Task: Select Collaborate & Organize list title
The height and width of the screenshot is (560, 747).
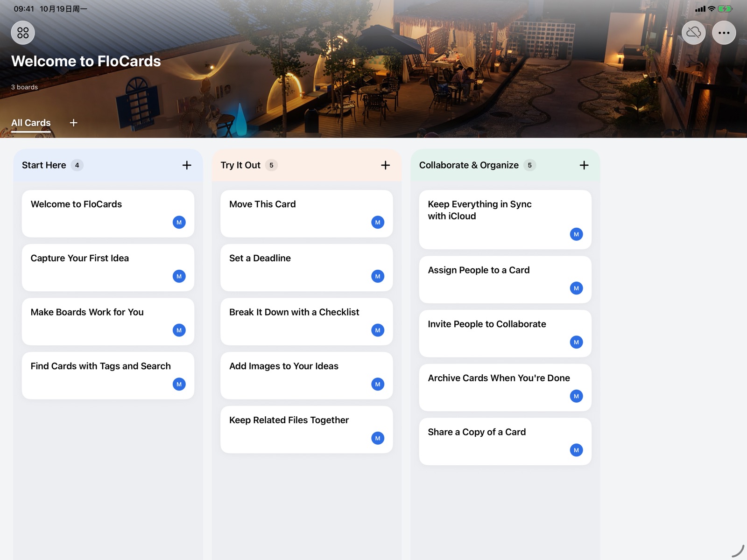Action: [469, 165]
